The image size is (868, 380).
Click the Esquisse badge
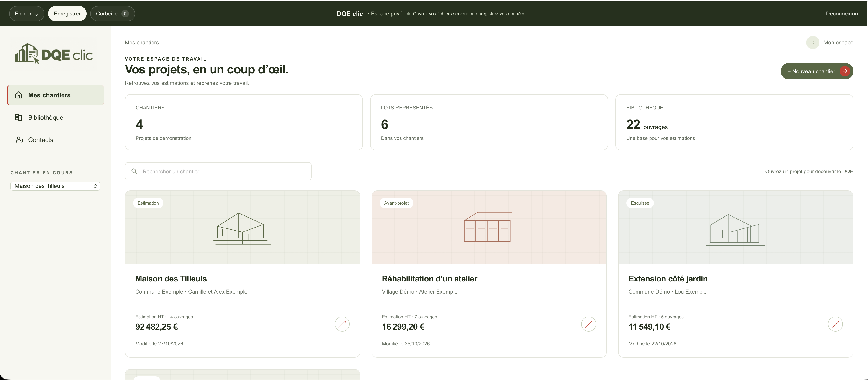click(640, 203)
